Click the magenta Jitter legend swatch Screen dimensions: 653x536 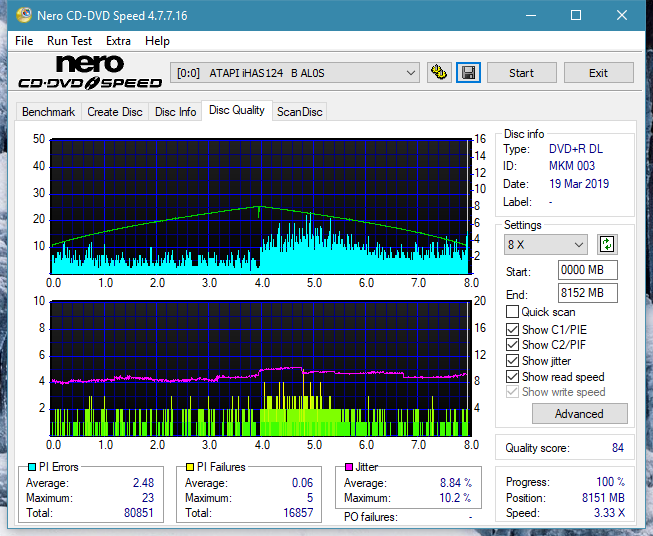[349, 467]
